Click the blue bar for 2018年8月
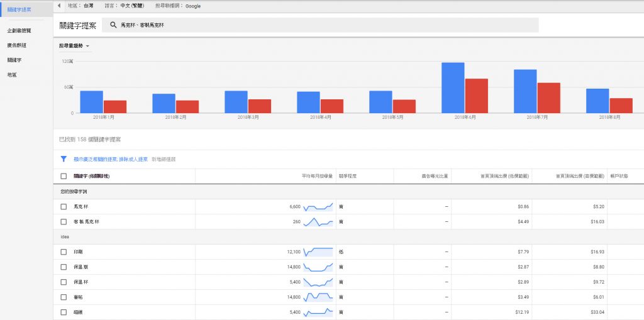The image size is (644, 320). [x=597, y=101]
